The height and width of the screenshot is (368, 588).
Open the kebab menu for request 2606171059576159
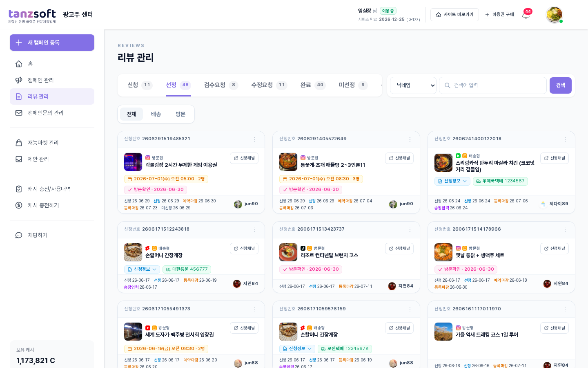[x=410, y=309]
